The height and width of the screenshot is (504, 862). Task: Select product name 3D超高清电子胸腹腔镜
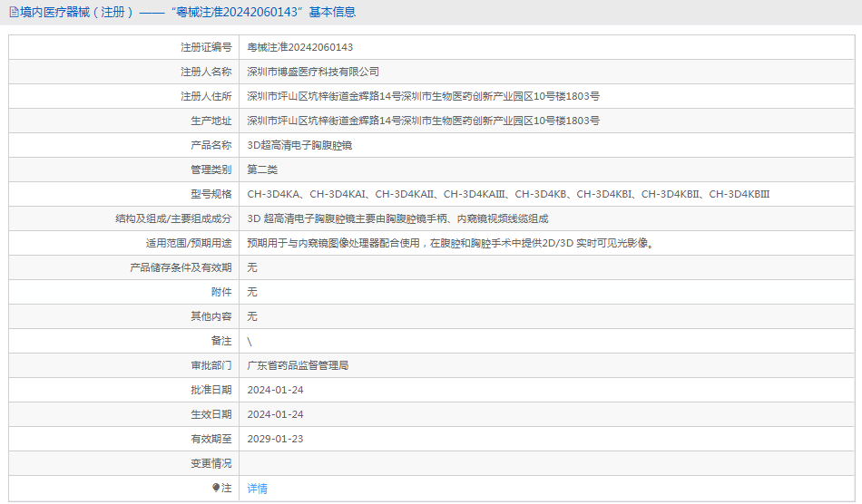coord(299,146)
